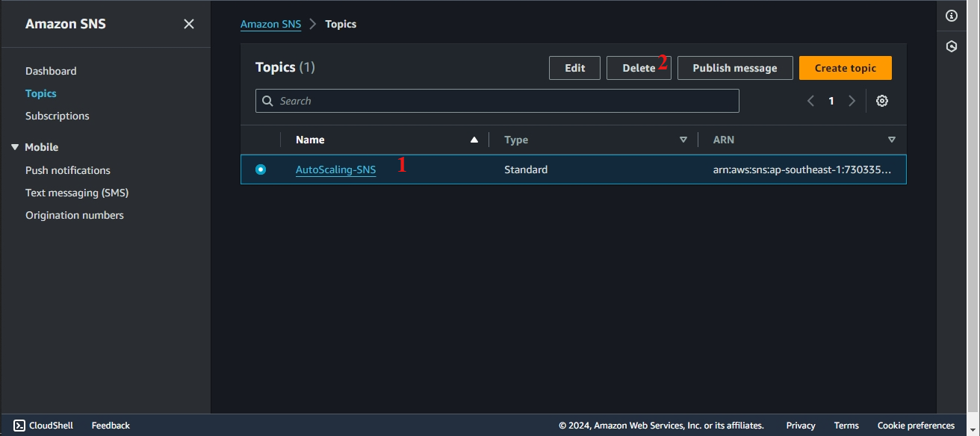Click the Amazon SNS sidebar title

click(66, 24)
